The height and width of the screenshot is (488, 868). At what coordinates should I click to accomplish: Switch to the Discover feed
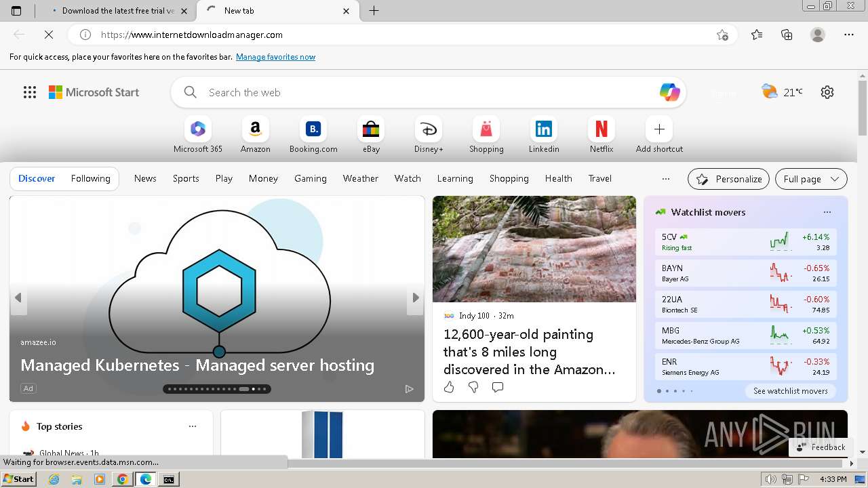[x=37, y=178]
